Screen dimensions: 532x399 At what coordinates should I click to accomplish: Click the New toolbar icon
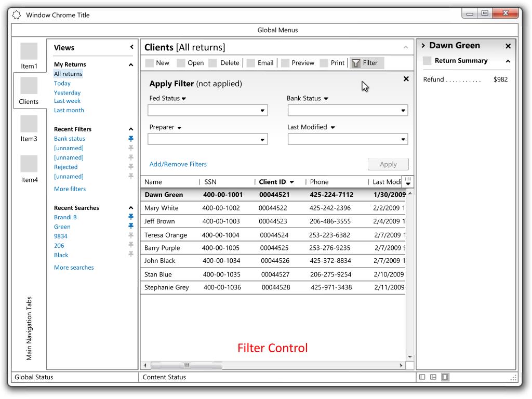(x=150, y=63)
